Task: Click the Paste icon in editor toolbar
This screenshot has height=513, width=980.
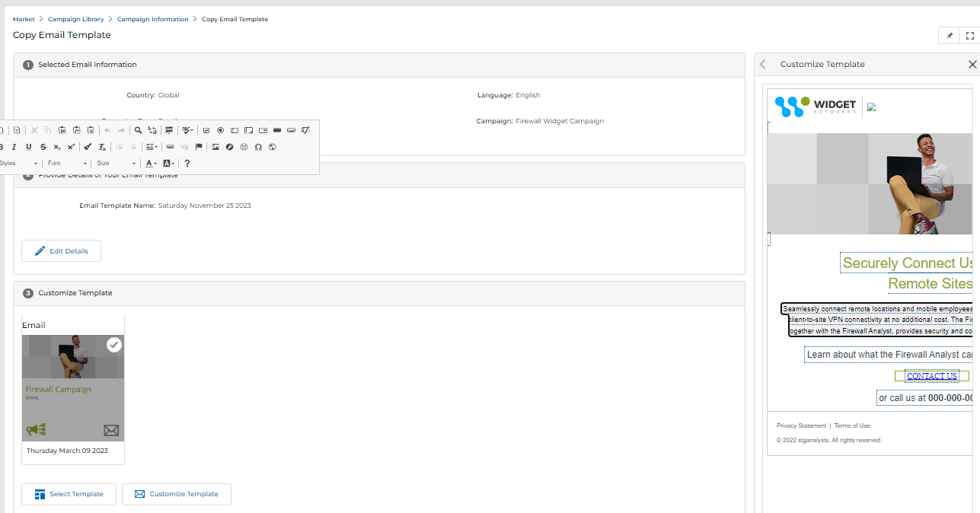Action: pyautogui.click(x=62, y=130)
